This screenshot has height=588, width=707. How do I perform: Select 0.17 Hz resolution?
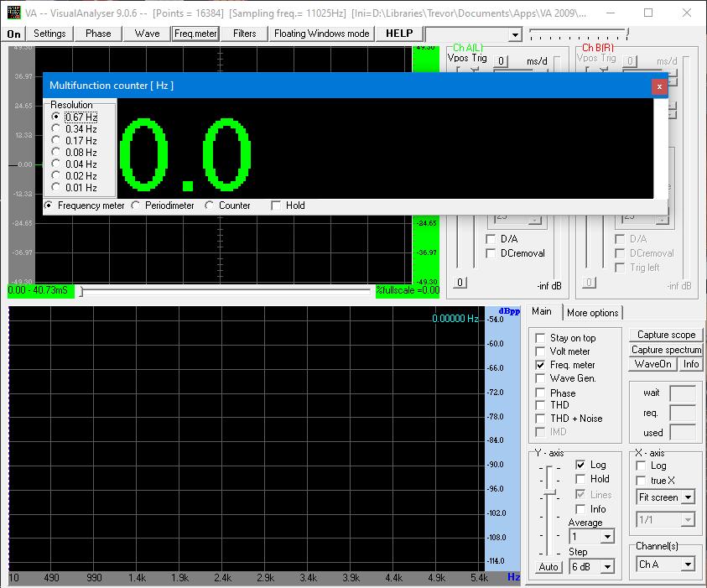click(56, 140)
